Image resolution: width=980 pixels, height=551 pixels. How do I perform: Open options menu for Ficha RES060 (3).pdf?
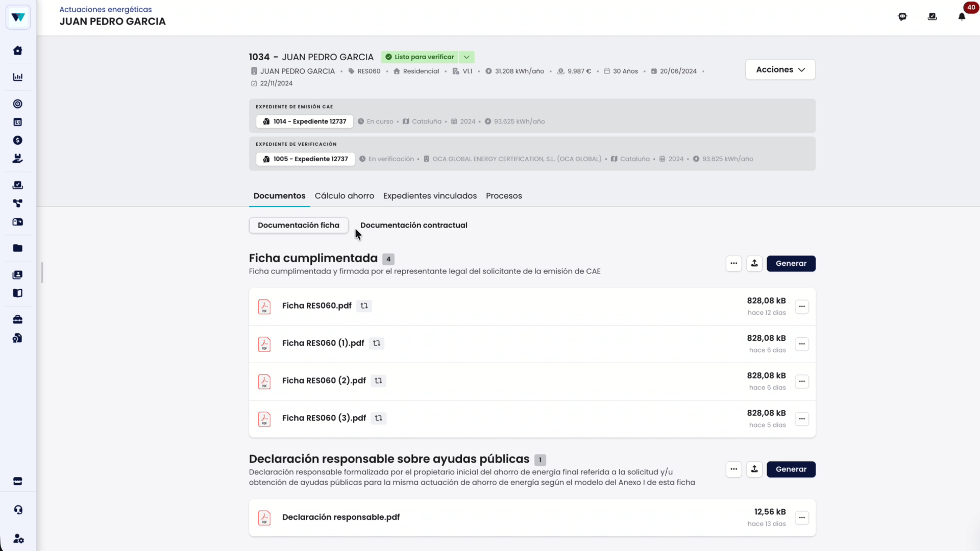coord(802,419)
